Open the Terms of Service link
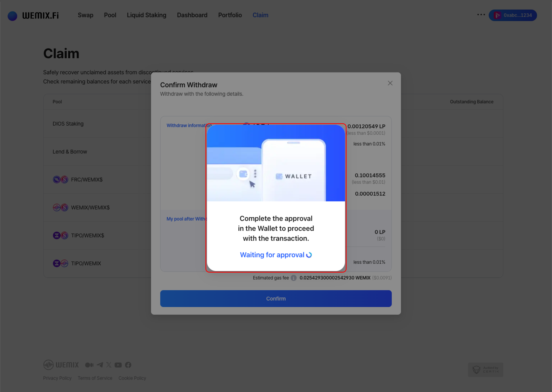This screenshot has height=392, width=552. (x=95, y=378)
